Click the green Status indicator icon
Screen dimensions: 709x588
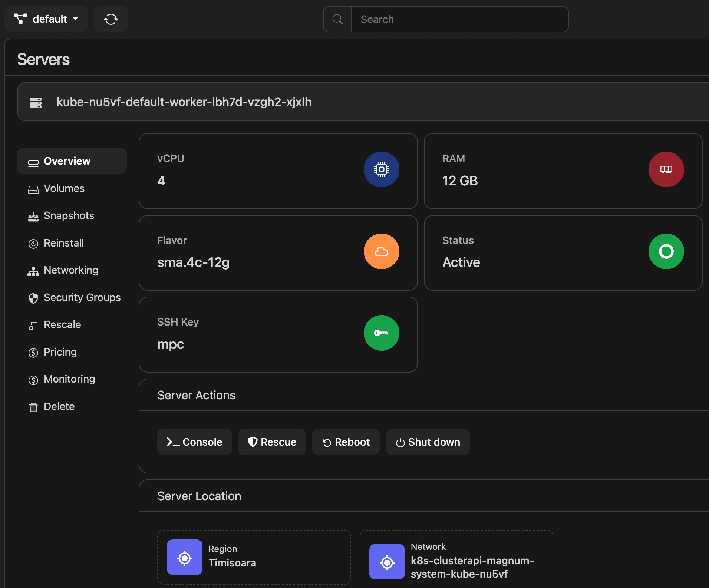tap(666, 251)
